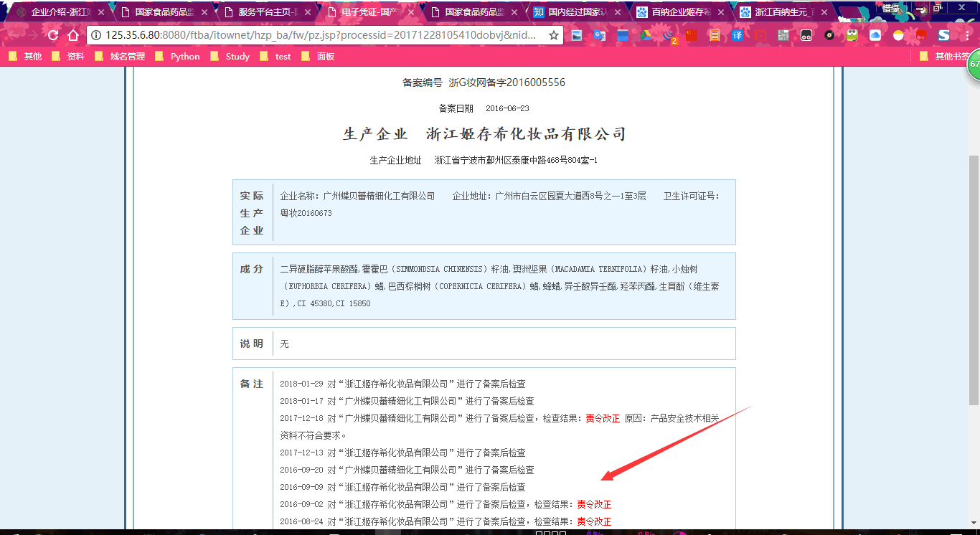Click the 浙江姬存希化妆品有限公司 heading
Image resolution: width=980 pixels, height=535 pixels.
pos(527,134)
